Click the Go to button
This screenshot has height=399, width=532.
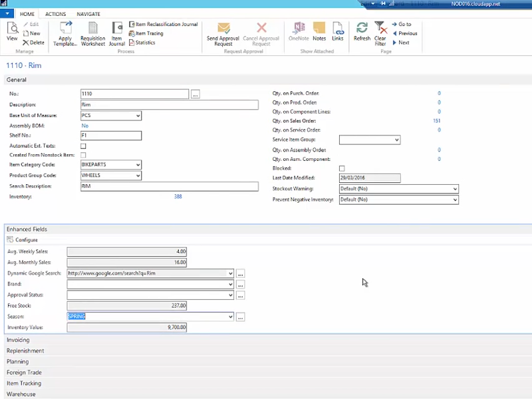tap(402, 24)
